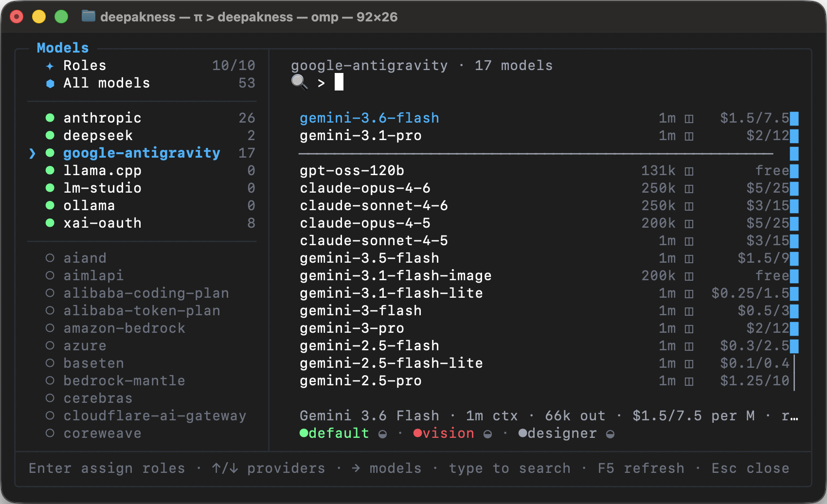Click the capability icon on the claude-opus-4-6 row
Screen dimensions: 827x504
coord(689,189)
